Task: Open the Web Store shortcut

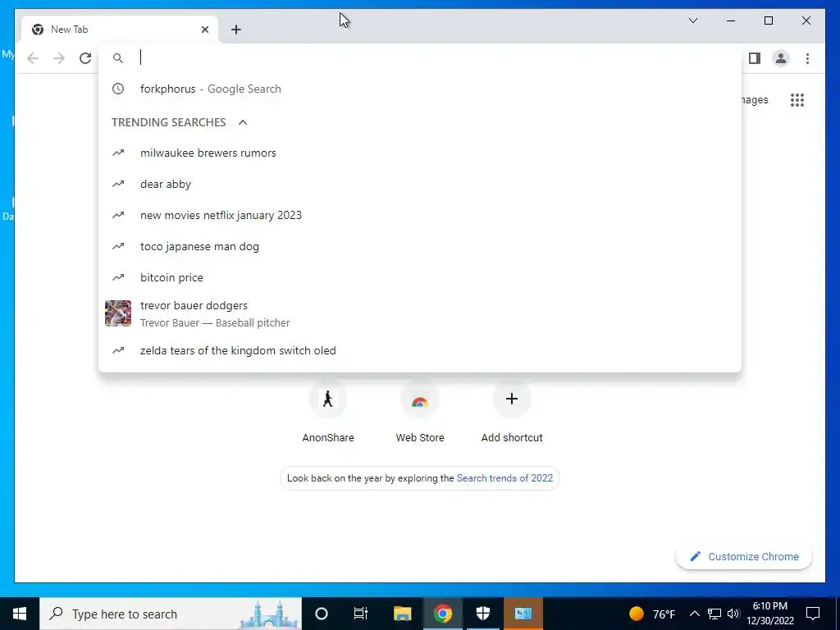Action: tap(420, 413)
